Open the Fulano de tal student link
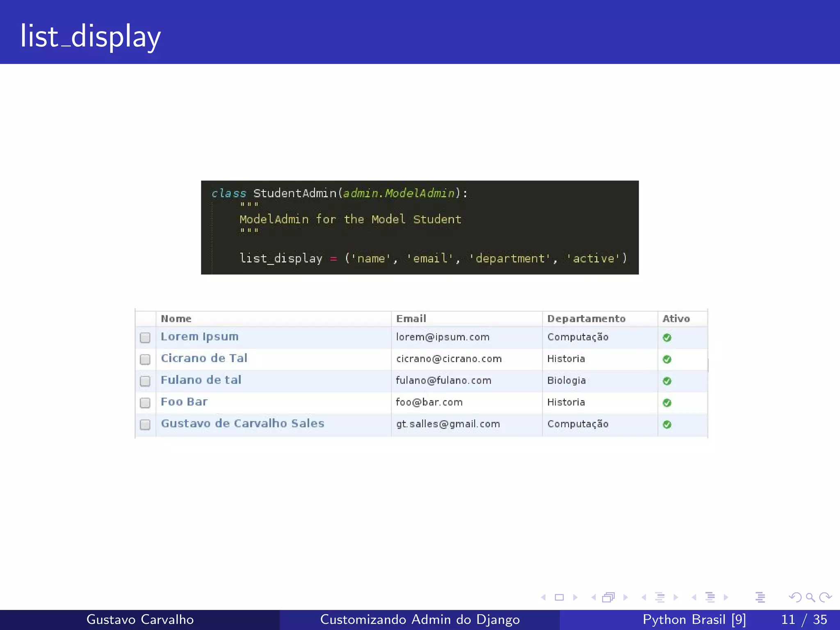The width and height of the screenshot is (840, 630). pyautogui.click(x=201, y=380)
